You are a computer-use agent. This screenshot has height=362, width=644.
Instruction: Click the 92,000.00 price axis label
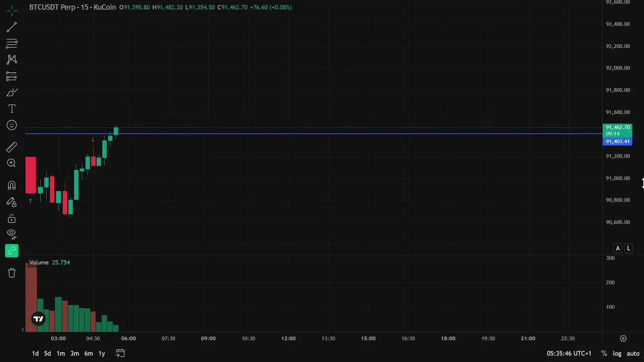[617, 68]
